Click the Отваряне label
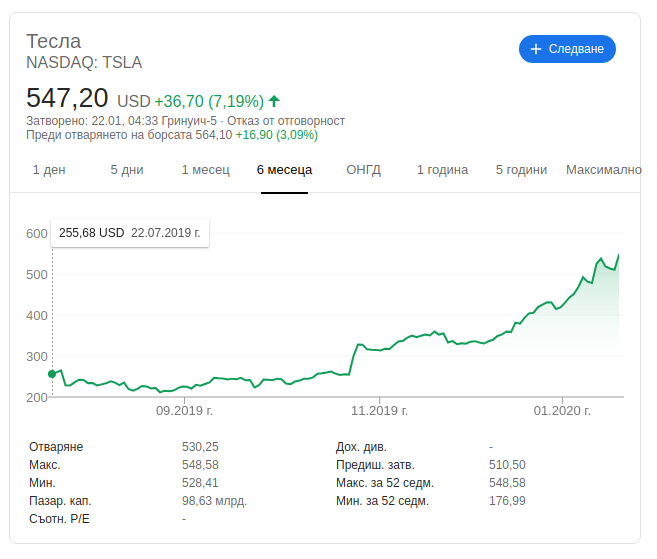This screenshot has height=559, width=657. [56, 447]
